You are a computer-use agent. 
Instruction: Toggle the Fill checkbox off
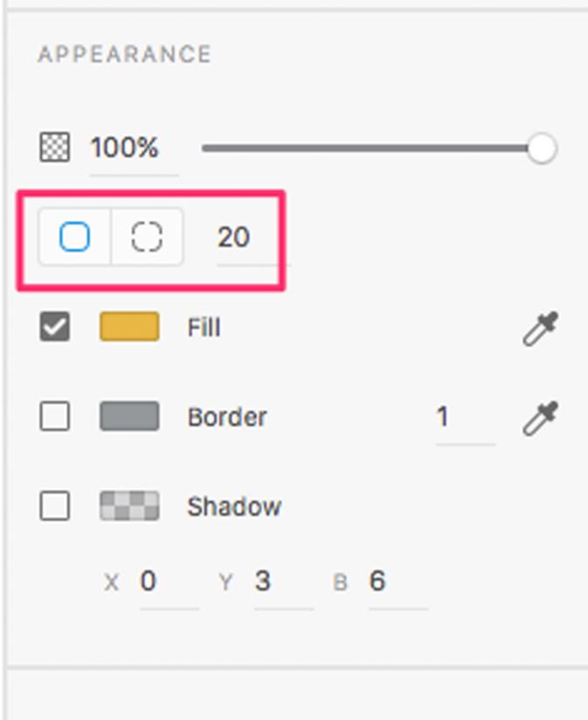55,327
